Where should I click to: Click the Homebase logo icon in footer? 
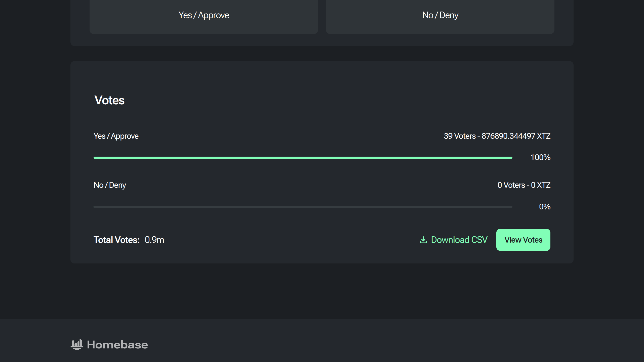(77, 344)
